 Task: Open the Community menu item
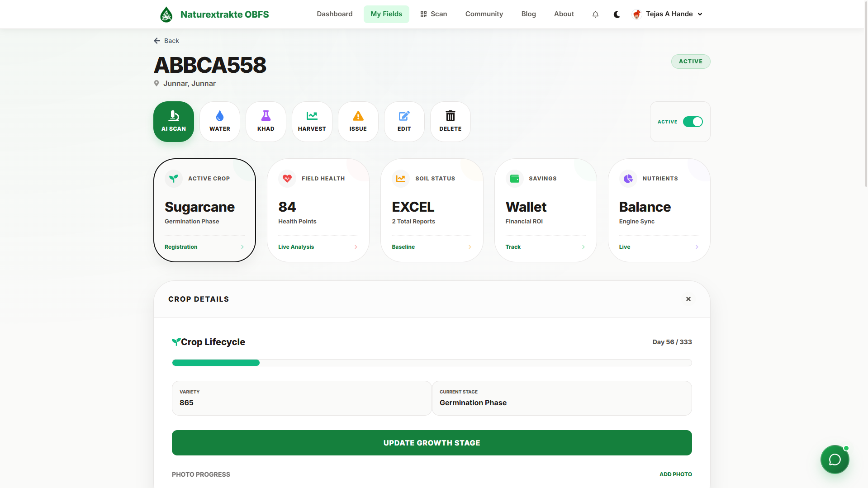click(x=484, y=14)
